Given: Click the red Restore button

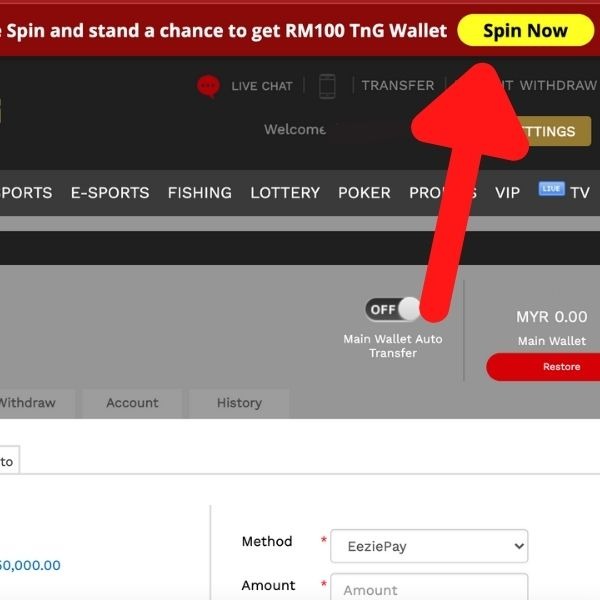Looking at the screenshot, I should [x=543, y=367].
